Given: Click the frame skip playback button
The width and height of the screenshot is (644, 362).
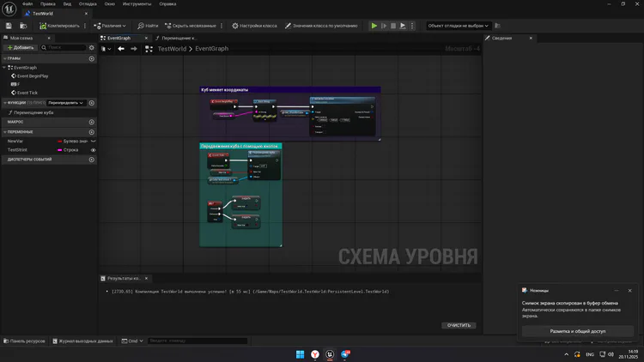Looking at the screenshot, I should coord(384,26).
